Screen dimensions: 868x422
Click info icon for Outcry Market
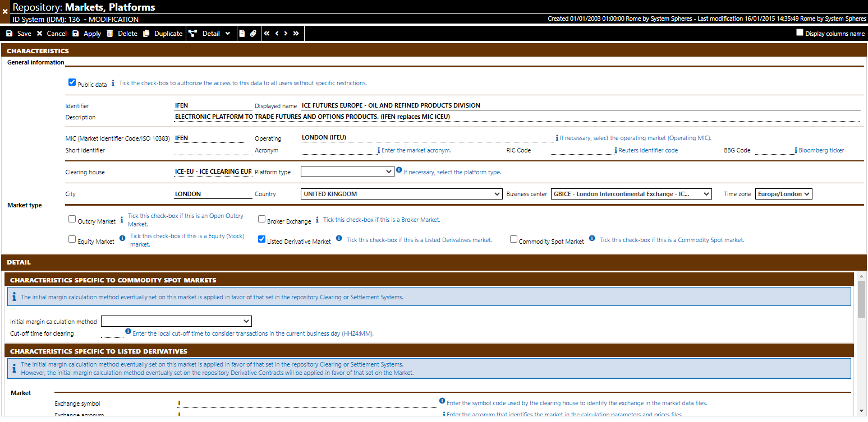122,220
